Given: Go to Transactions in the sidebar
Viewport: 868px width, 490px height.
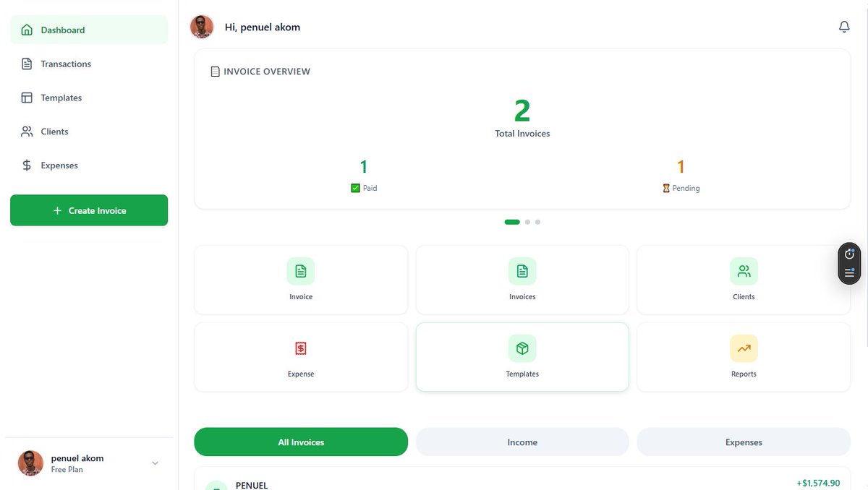Looking at the screenshot, I should pos(89,64).
